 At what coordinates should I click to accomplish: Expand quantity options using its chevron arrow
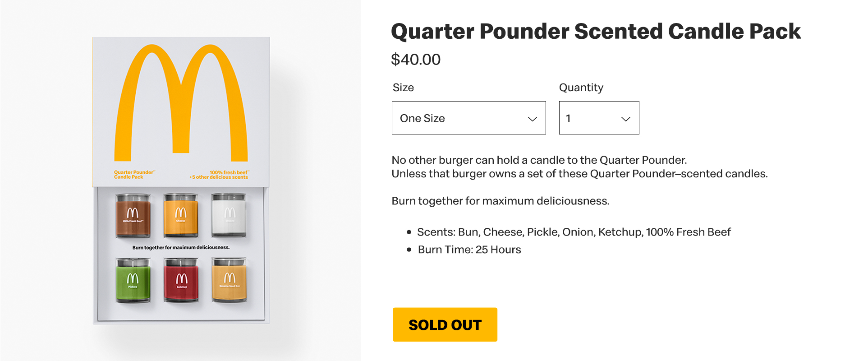[625, 119]
